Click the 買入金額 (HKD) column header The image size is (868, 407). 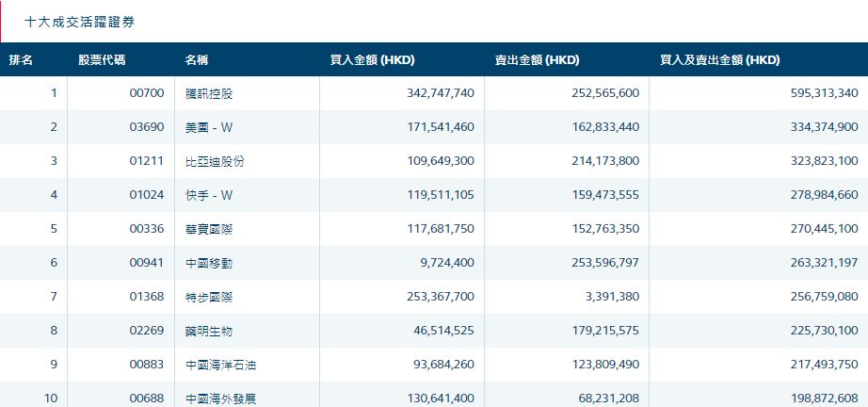[x=372, y=60]
